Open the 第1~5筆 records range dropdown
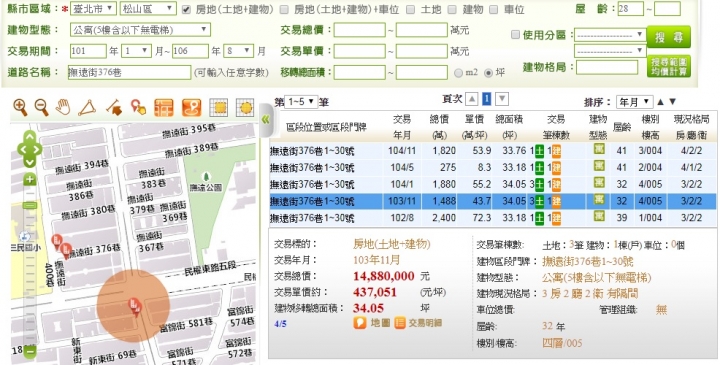This screenshot has width=720, height=365. pos(301,101)
